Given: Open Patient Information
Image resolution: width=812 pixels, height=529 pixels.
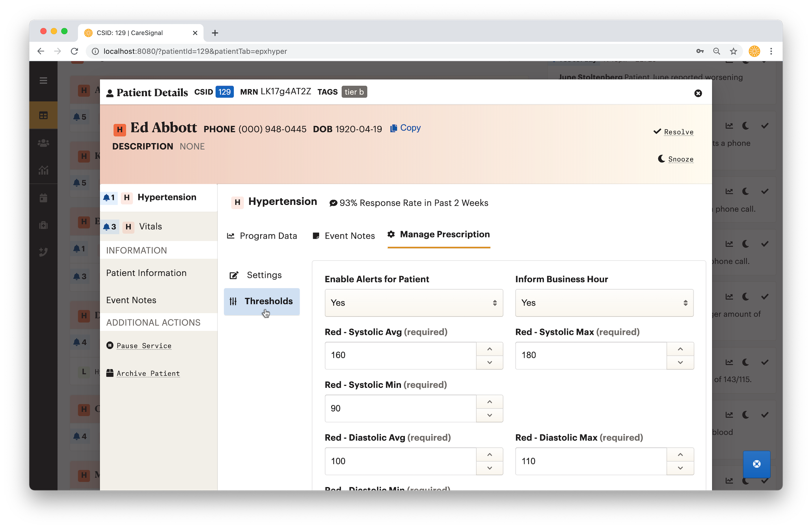Looking at the screenshot, I should pyautogui.click(x=147, y=273).
